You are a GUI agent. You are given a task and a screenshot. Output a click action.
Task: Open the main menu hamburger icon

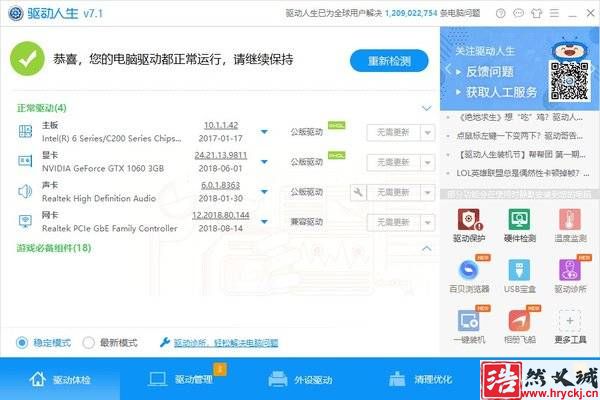pos(554,13)
